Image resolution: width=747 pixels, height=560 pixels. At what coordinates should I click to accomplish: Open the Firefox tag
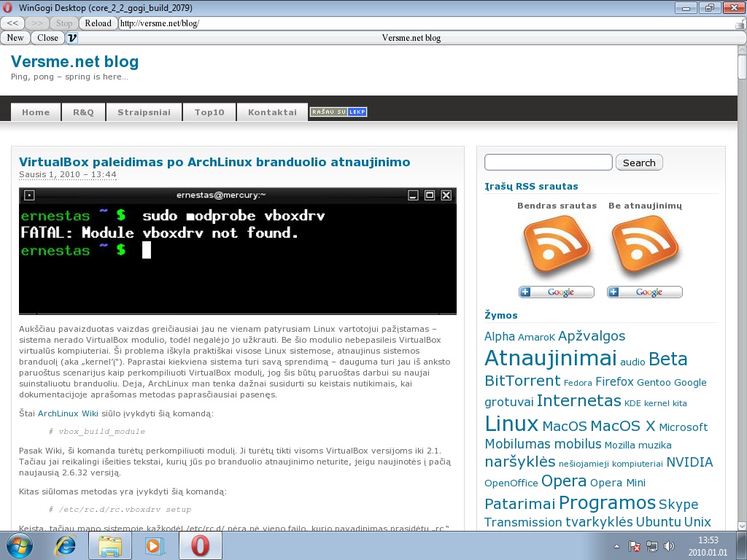click(x=614, y=382)
